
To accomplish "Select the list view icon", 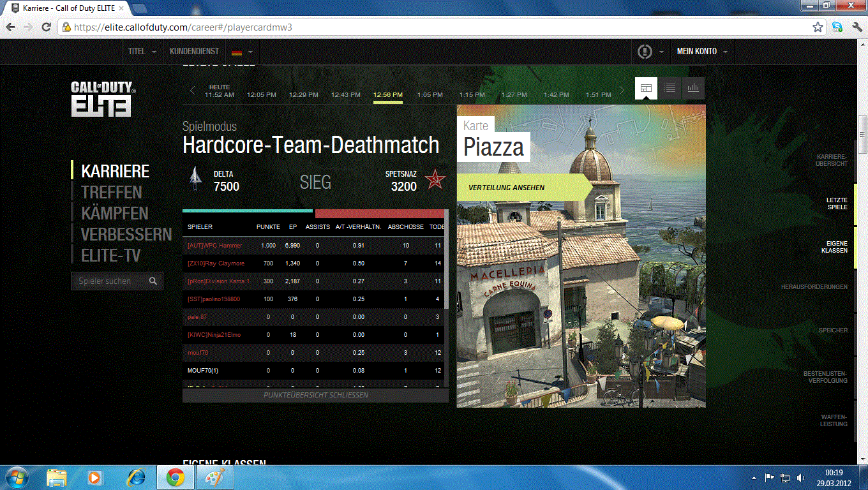I will pos(670,88).
